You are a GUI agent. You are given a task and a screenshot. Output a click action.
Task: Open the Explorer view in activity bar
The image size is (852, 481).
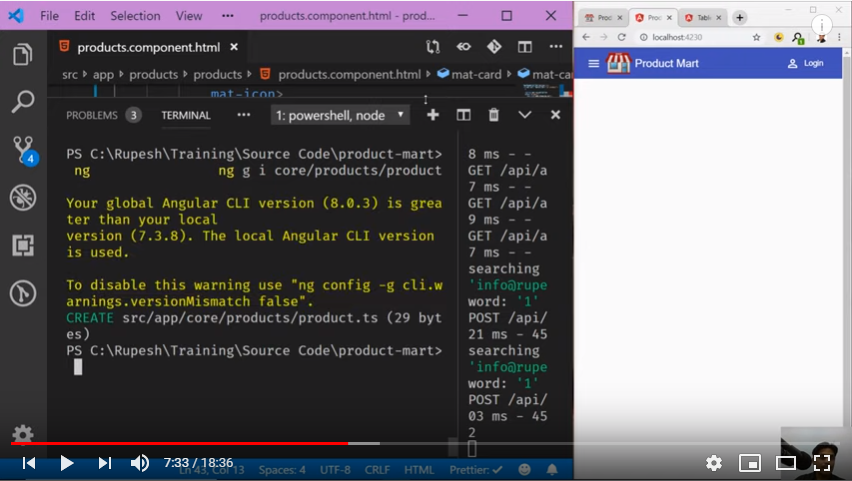tap(22, 55)
